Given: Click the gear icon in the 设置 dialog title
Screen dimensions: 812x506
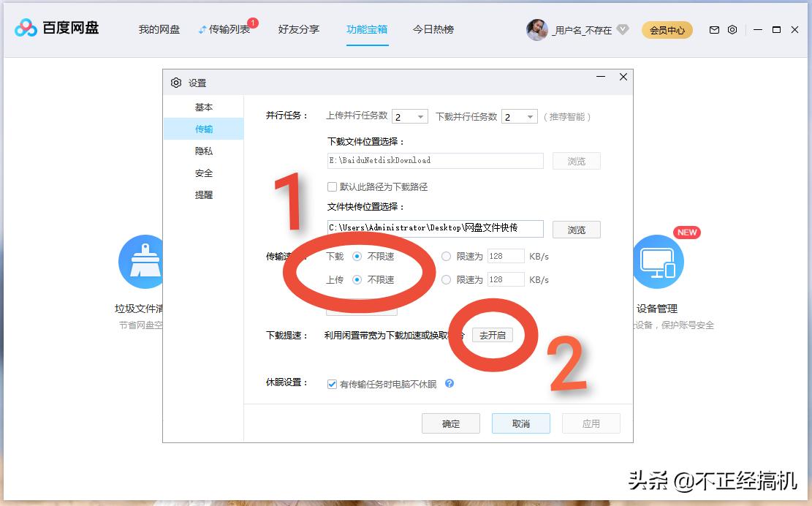Looking at the screenshot, I should (x=175, y=83).
